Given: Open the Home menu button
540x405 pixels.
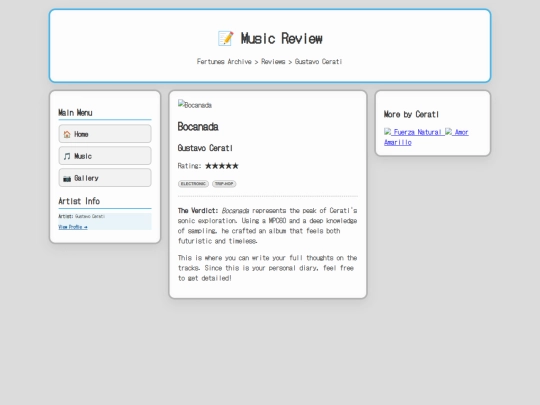Looking at the screenshot, I should tap(105, 134).
